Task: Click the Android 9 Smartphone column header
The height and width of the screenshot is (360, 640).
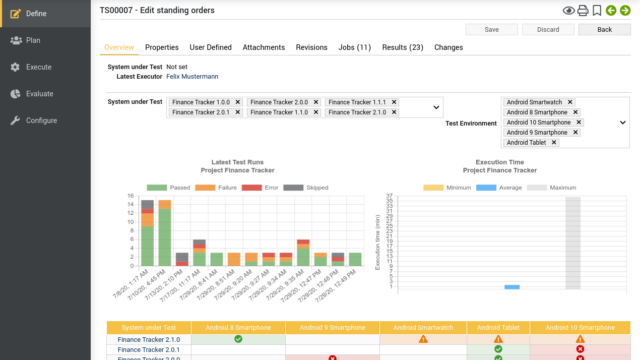Action: [x=333, y=327]
